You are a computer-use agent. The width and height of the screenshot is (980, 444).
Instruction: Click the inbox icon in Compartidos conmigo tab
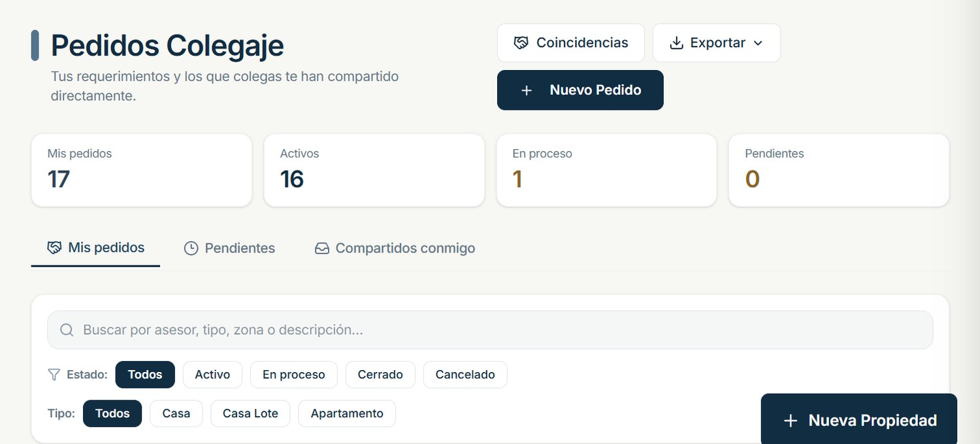pyautogui.click(x=322, y=248)
